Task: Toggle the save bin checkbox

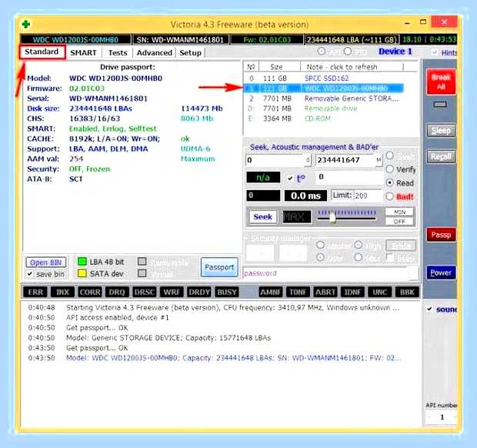Action: (x=29, y=274)
